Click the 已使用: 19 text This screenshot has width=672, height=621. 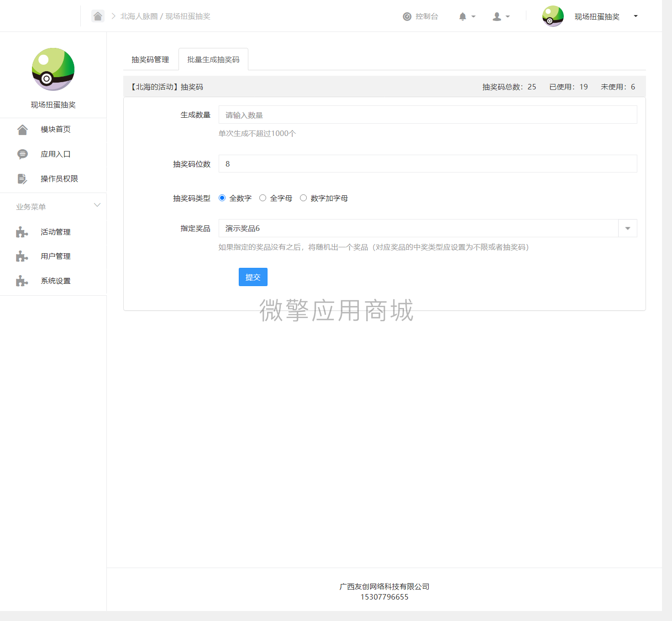(568, 87)
